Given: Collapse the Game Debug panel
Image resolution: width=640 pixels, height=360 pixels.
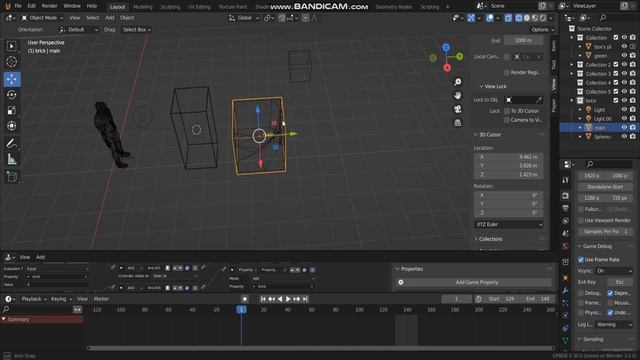Looking at the screenshot, I should (x=595, y=246).
